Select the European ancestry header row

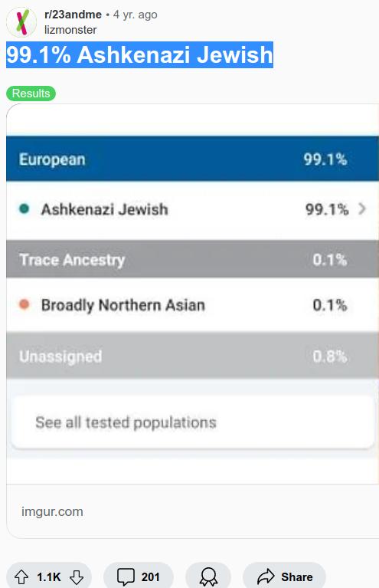pyautogui.click(x=192, y=159)
